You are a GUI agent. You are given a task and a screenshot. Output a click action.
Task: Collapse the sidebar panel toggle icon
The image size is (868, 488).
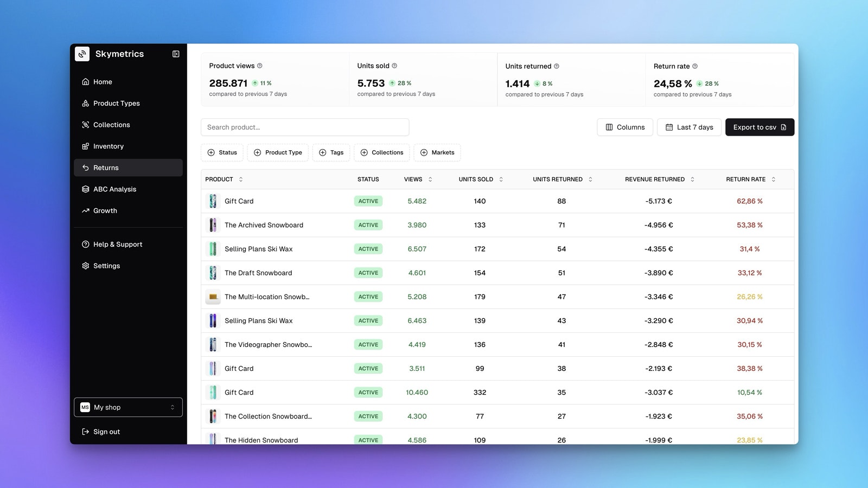[176, 54]
